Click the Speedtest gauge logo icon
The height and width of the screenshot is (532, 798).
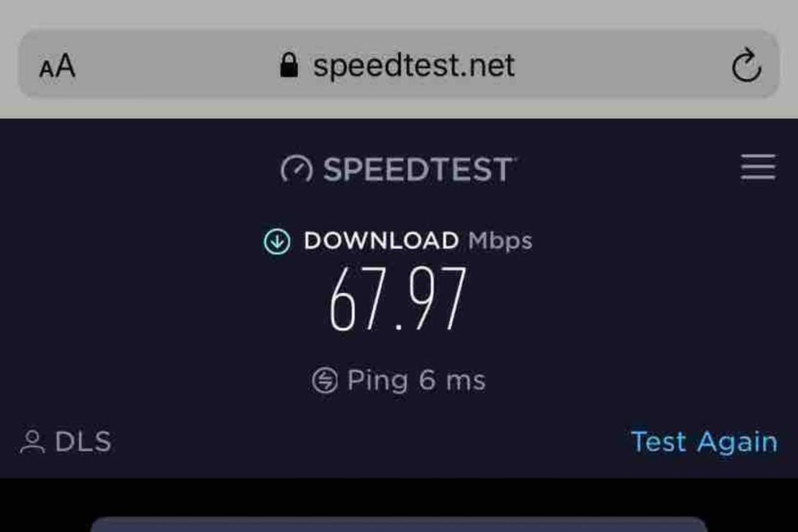coord(296,170)
